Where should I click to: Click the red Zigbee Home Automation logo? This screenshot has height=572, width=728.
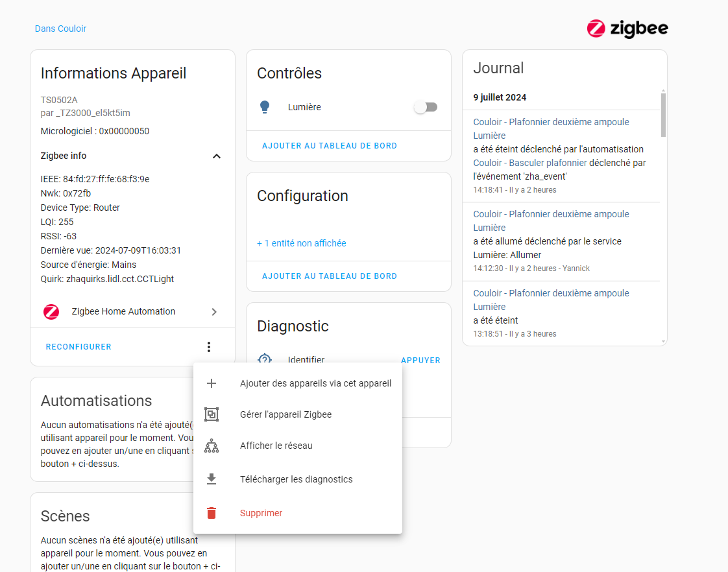(51, 311)
